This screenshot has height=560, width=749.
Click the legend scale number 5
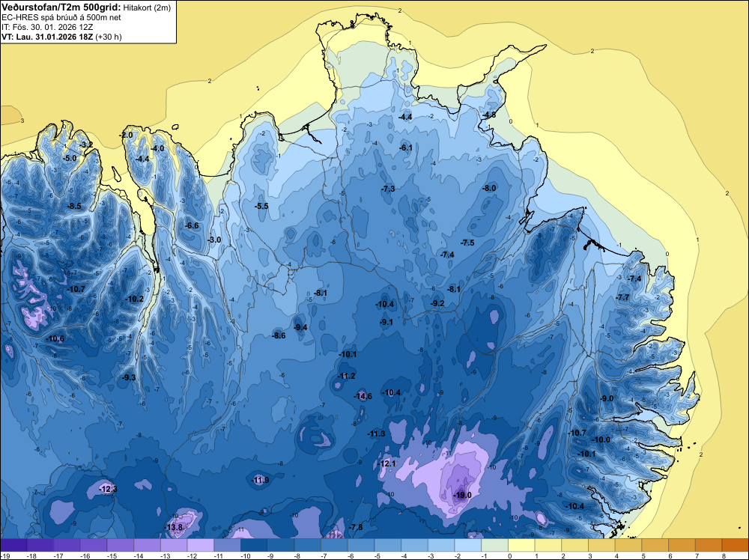(643, 556)
